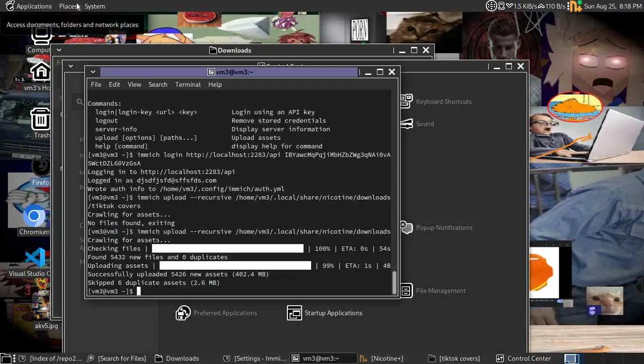Open the terminal's Edit menu

pyautogui.click(x=115, y=84)
